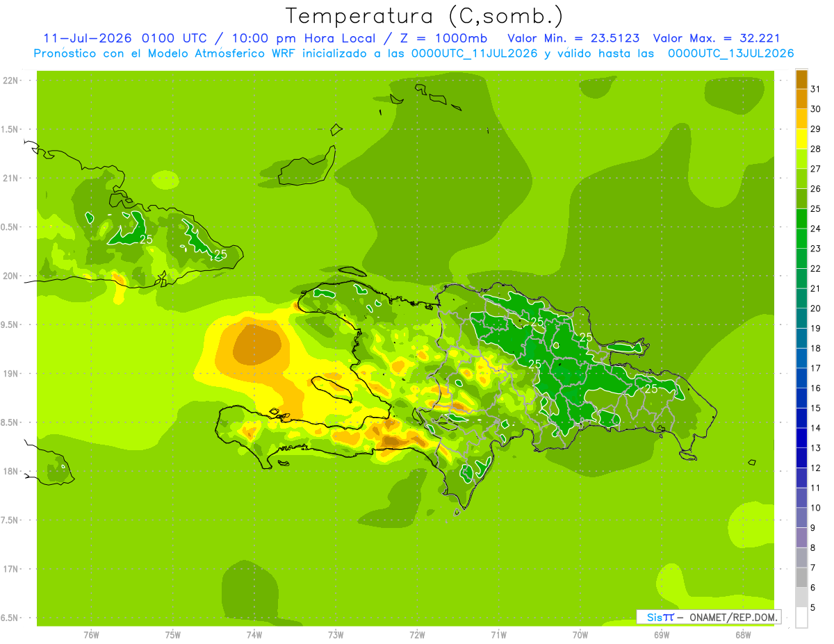Viewport: 834px width, 644px height.
Task: Click the '75W' longitude label
Action: point(173,635)
